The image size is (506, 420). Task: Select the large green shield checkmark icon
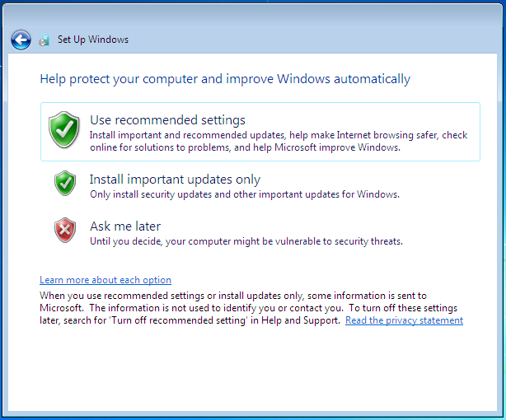pyautogui.click(x=64, y=129)
